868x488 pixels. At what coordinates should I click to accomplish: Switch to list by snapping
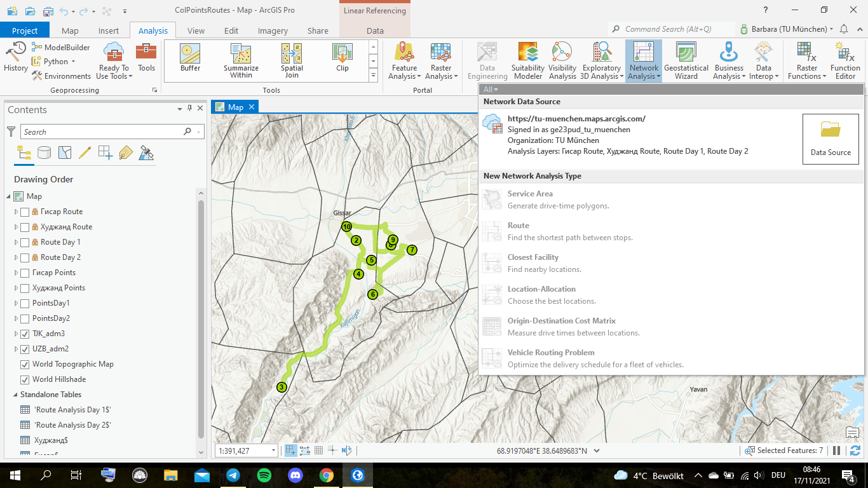pyautogui.click(x=105, y=152)
